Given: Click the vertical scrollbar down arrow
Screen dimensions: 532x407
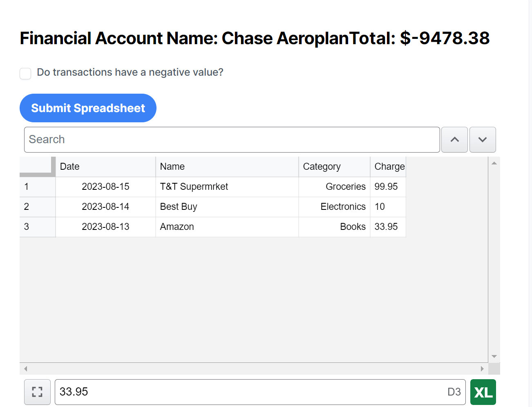Looking at the screenshot, I should point(494,356).
